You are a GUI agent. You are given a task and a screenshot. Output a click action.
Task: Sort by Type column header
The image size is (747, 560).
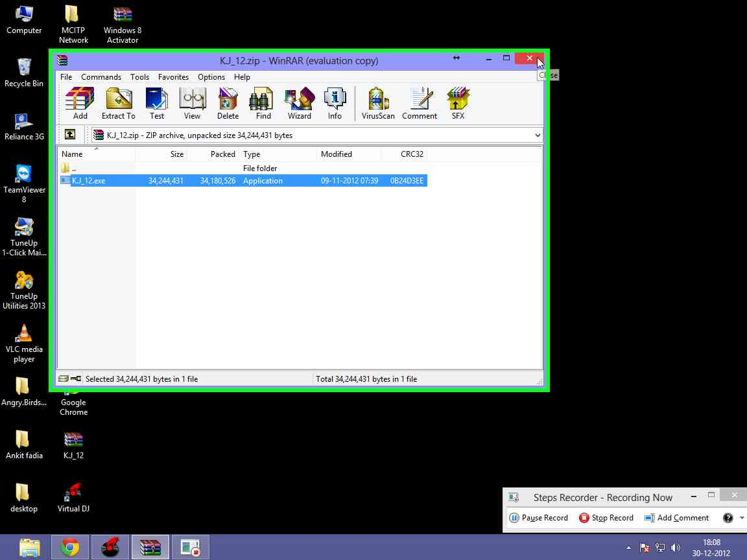click(278, 154)
